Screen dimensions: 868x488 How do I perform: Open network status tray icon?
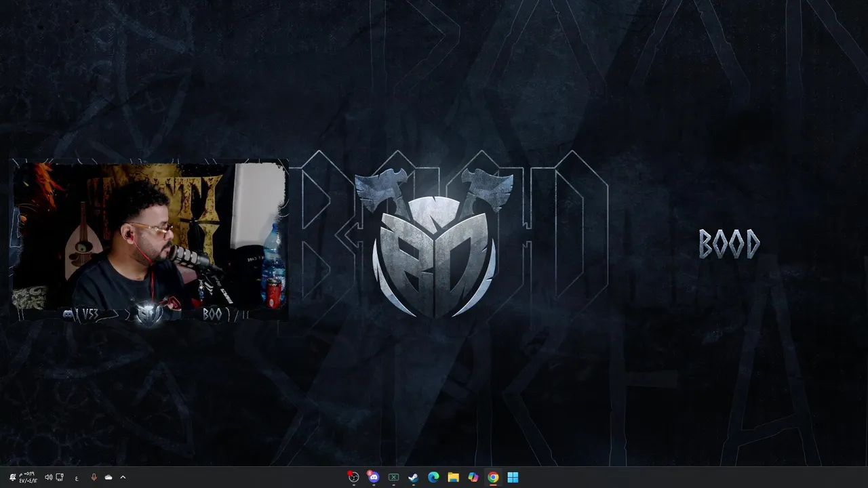click(x=60, y=477)
